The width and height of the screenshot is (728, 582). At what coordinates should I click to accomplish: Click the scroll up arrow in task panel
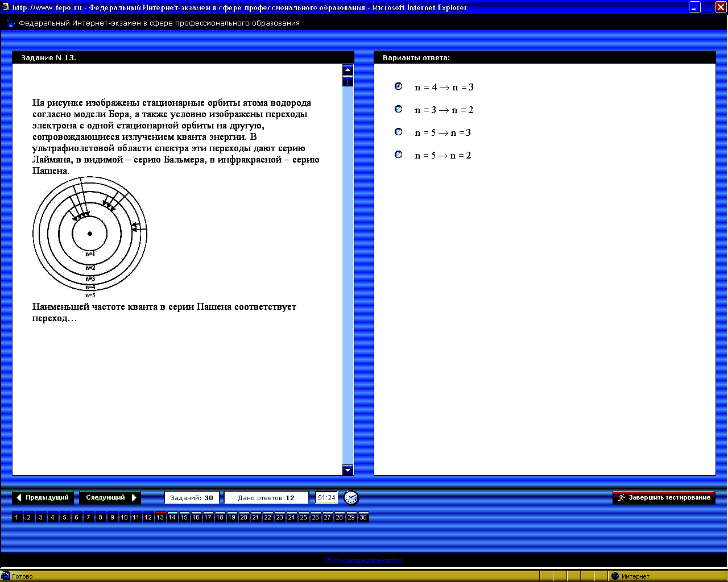pyautogui.click(x=348, y=70)
